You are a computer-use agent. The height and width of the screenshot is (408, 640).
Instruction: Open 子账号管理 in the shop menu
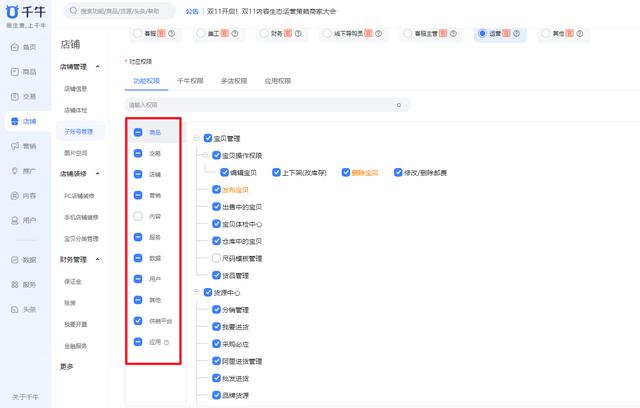click(x=79, y=131)
